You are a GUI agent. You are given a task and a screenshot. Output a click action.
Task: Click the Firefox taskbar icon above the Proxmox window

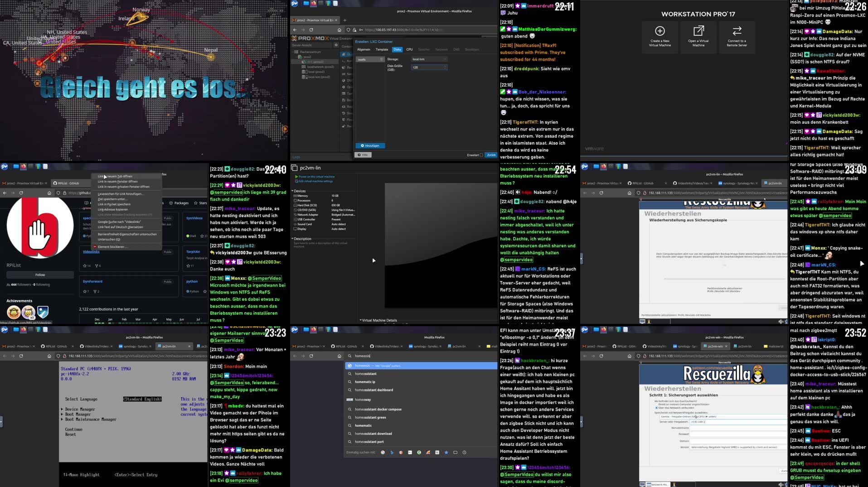click(x=313, y=3)
